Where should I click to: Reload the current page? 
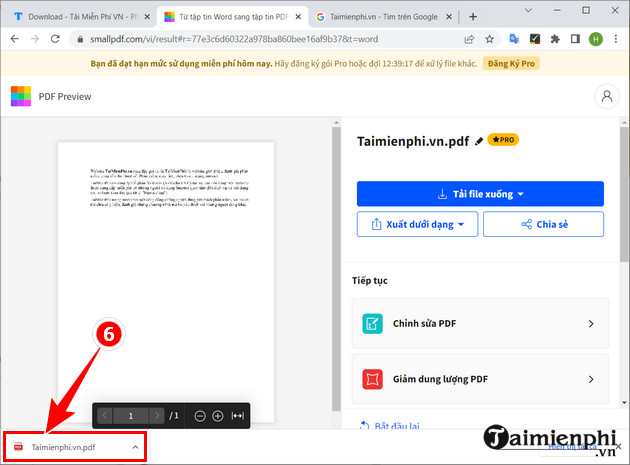pyautogui.click(x=55, y=39)
